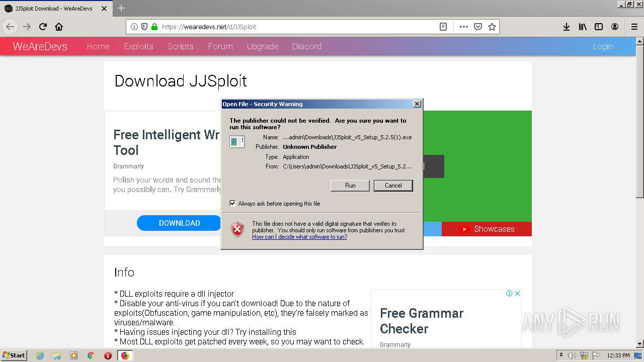
Task: Click the AdChoices info icon on ad
Action: pyautogui.click(x=509, y=293)
